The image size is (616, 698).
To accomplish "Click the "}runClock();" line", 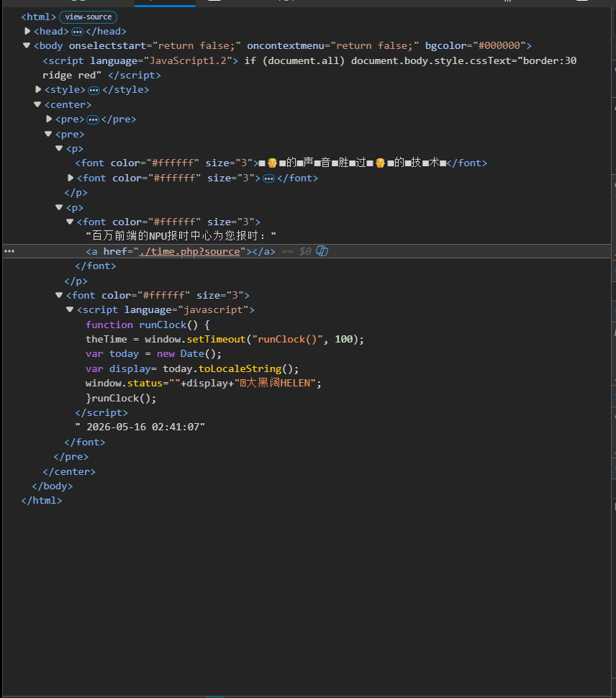I will (121, 399).
